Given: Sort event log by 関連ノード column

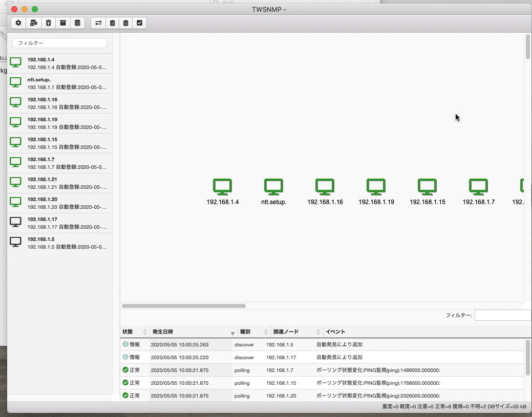Looking at the screenshot, I should 296,332.
